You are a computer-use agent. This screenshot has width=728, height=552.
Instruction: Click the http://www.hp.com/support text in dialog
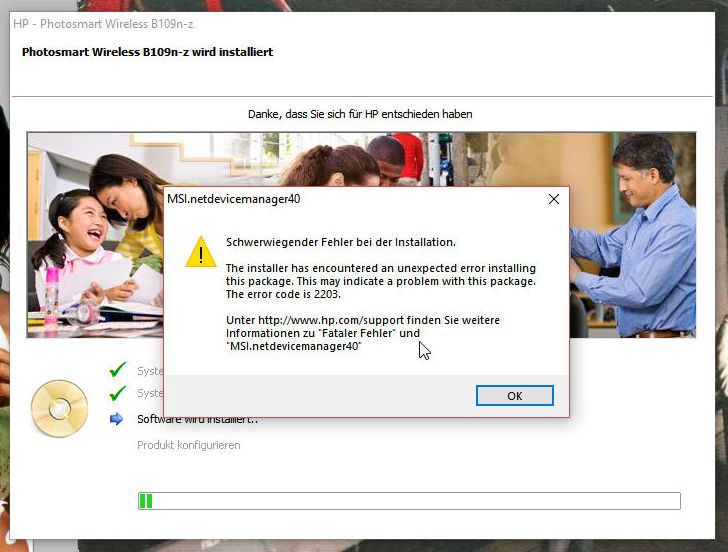click(331, 320)
